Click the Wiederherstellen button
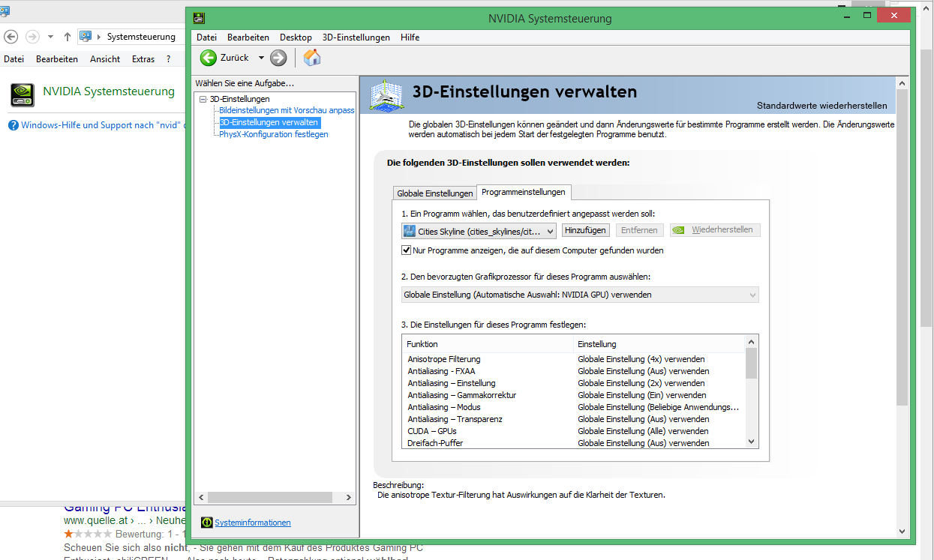This screenshot has height=560, width=934. point(715,230)
